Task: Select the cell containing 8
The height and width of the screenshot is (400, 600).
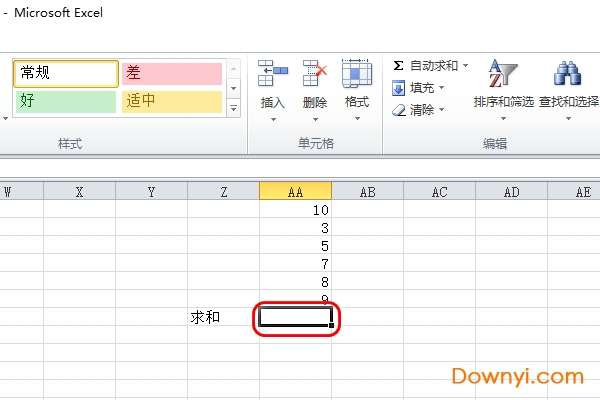Action: pyautogui.click(x=295, y=281)
